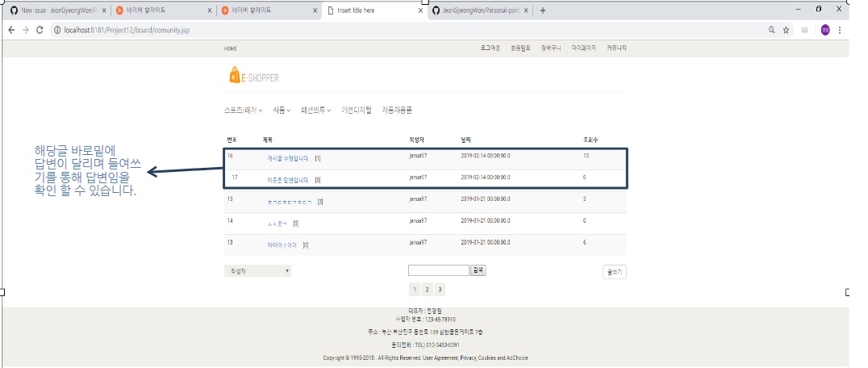Viewport: 868px width, 368px height.
Task: Click the 검색 search button
Action: point(478,270)
